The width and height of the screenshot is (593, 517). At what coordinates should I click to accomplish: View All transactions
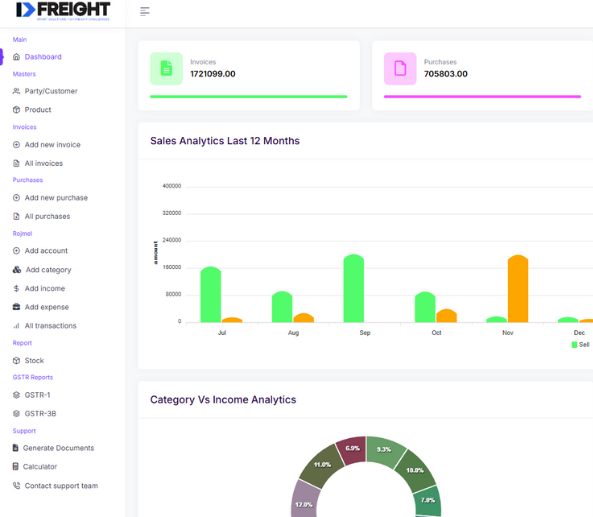coord(51,326)
